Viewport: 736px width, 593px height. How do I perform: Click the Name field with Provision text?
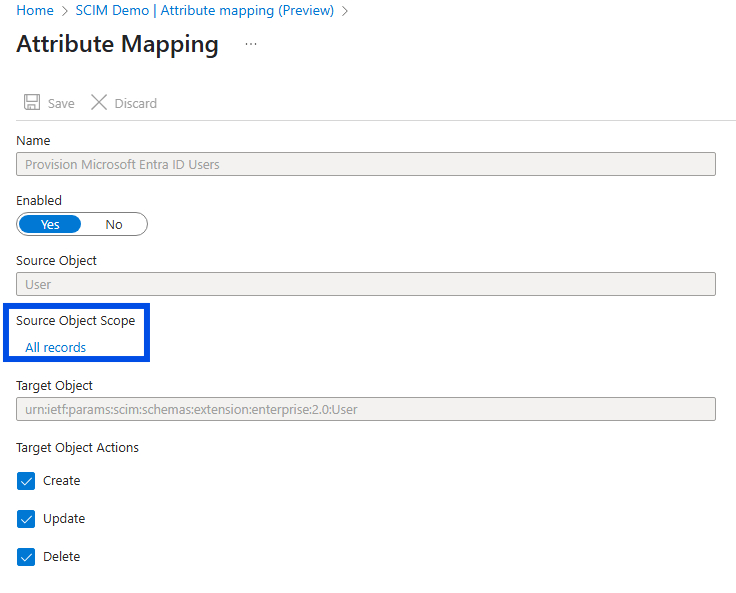[366, 164]
